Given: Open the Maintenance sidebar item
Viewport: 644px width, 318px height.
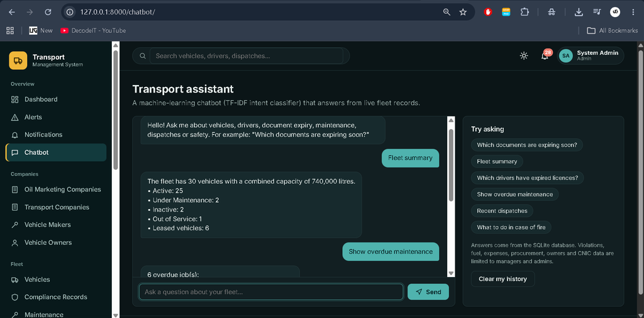Looking at the screenshot, I should coord(56,315).
